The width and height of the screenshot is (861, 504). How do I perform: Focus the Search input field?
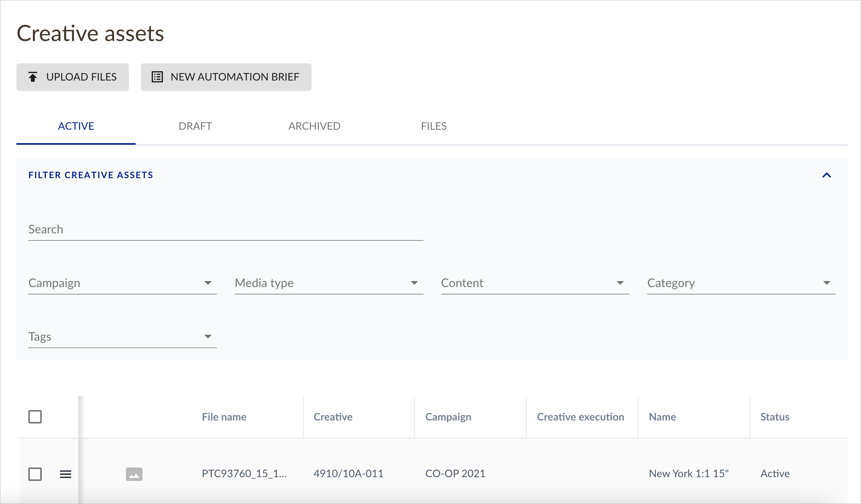[226, 229]
